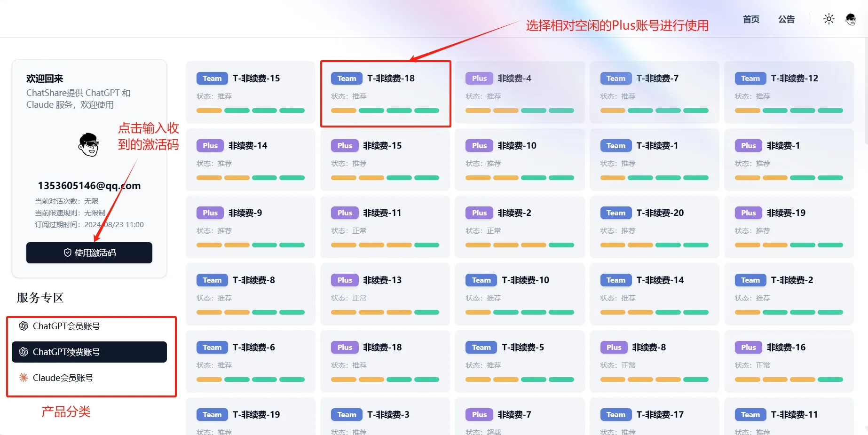Image resolution: width=868 pixels, height=435 pixels.
Task: Open account card 非续费-1
Action: (x=789, y=160)
